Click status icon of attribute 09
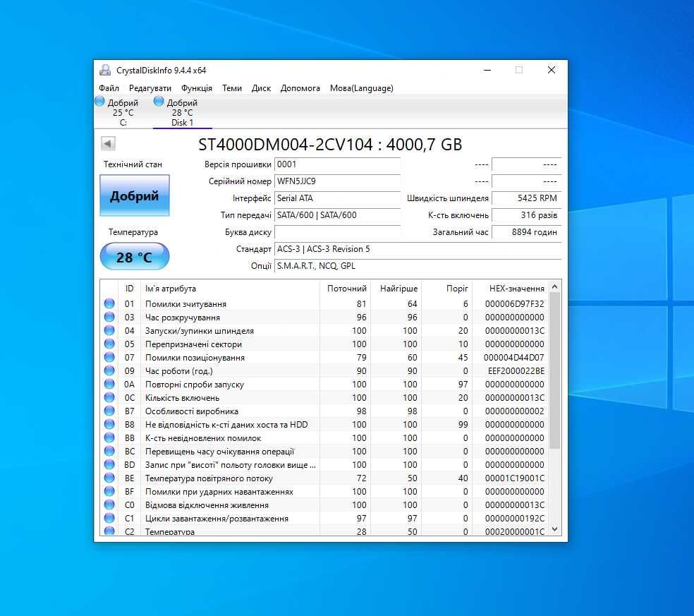 pos(109,370)
